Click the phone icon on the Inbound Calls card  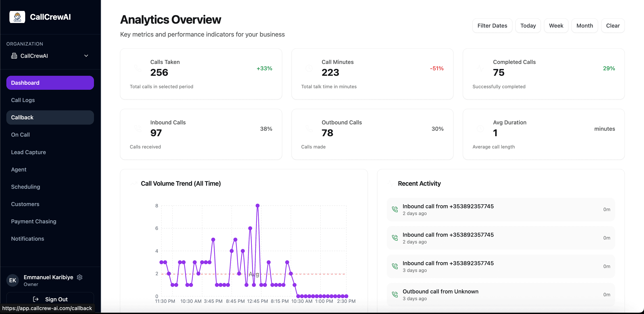(x=138, y=128)
